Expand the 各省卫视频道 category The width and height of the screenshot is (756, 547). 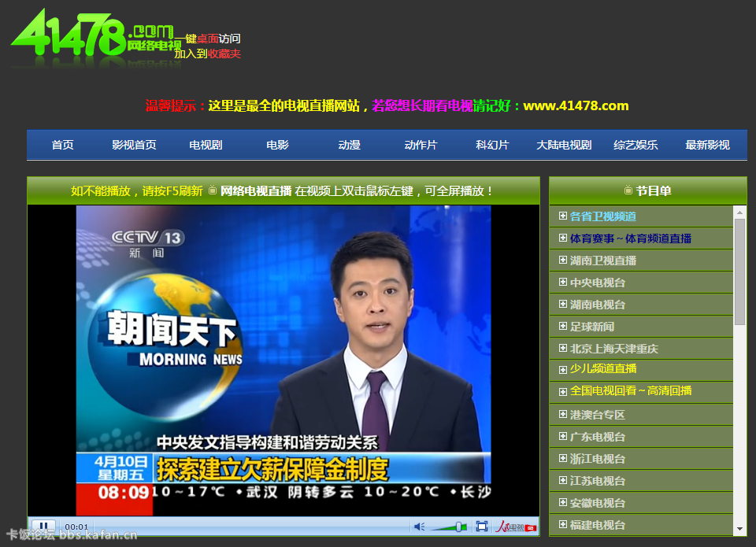tap(602, 216)
